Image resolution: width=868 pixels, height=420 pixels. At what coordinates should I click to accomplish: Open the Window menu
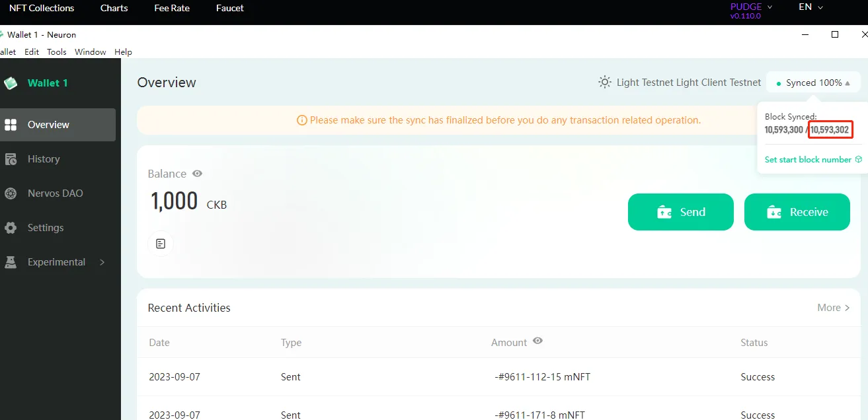[90, 52]
